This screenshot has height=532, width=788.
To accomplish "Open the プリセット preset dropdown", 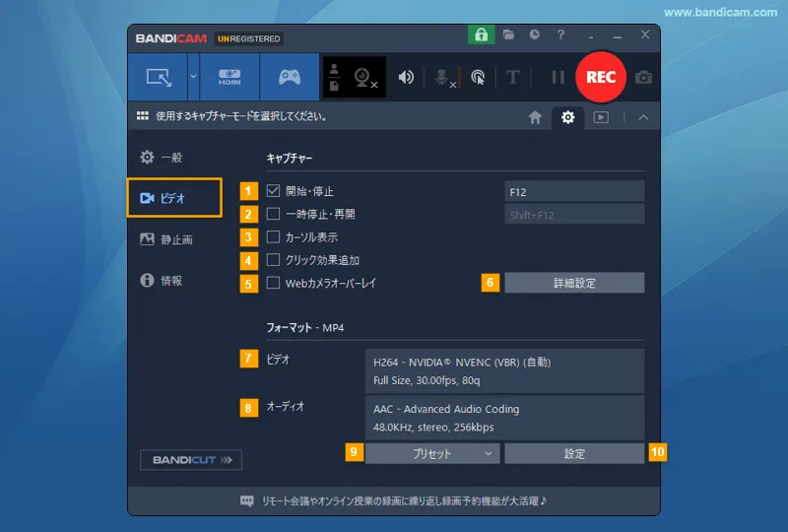I will 432,453.
